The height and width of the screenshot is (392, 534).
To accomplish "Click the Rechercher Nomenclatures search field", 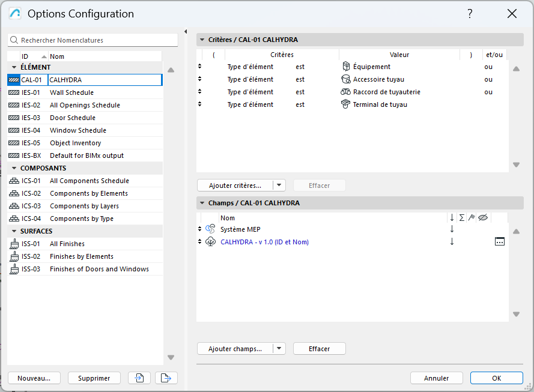I will (93, 40).
